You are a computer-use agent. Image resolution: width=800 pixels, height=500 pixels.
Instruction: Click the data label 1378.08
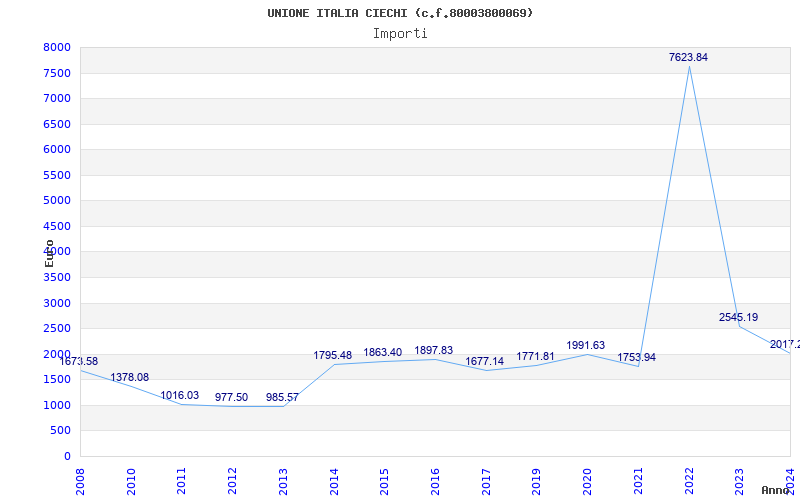(x=130, y=377)
